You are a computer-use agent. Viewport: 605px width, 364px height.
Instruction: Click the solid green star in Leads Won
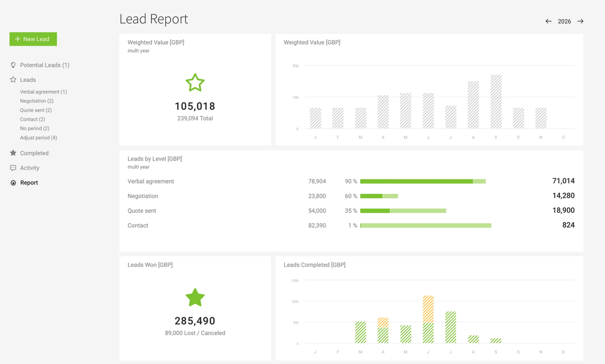coord(195,297)
